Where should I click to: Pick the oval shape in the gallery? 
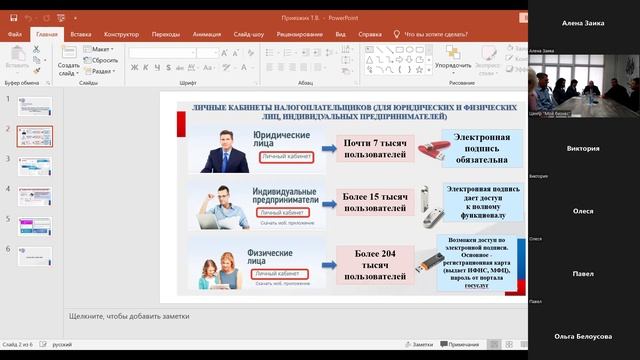(409, 50)
